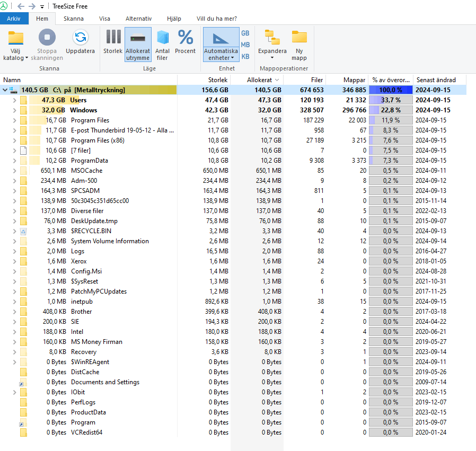476x451 pixels.
Task: Open the Arkiv menu
Action: click(x=14, y=19)
